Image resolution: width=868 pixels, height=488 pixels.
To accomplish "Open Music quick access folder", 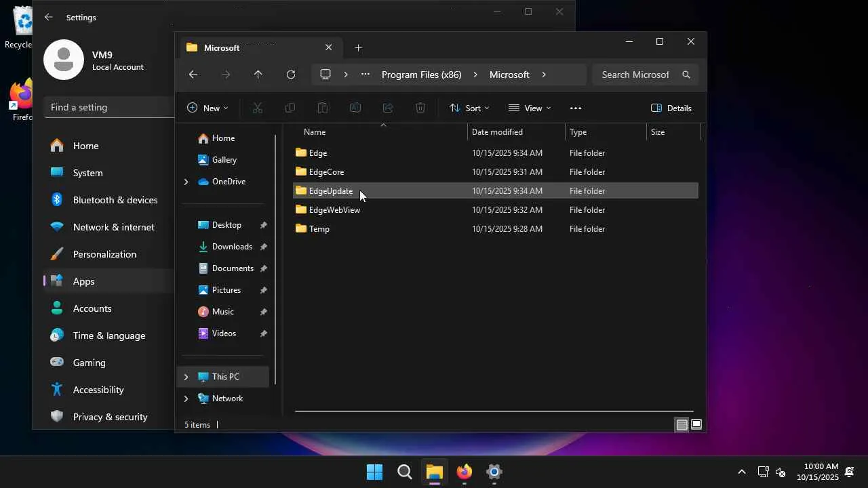I will (x=223, y=312).
